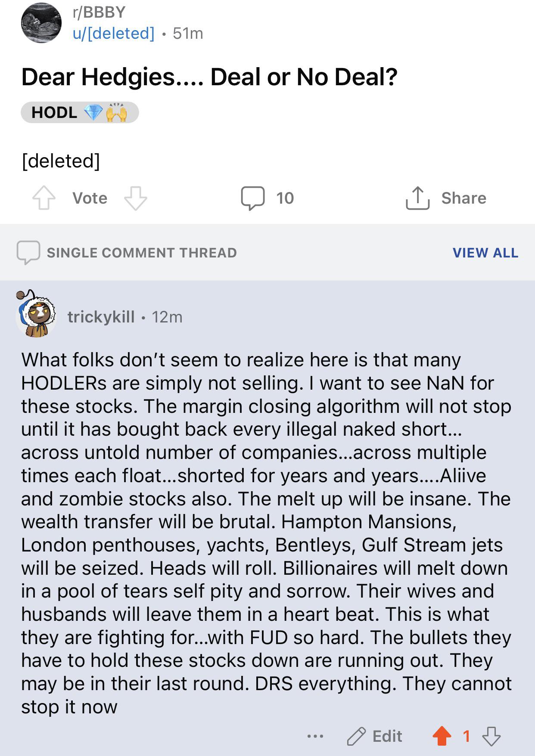Toggle upvote on trickykill's comment
Image resolution: width=535 pixels, height=756 pixels.
pyautogui.click(x=442, y=737)
